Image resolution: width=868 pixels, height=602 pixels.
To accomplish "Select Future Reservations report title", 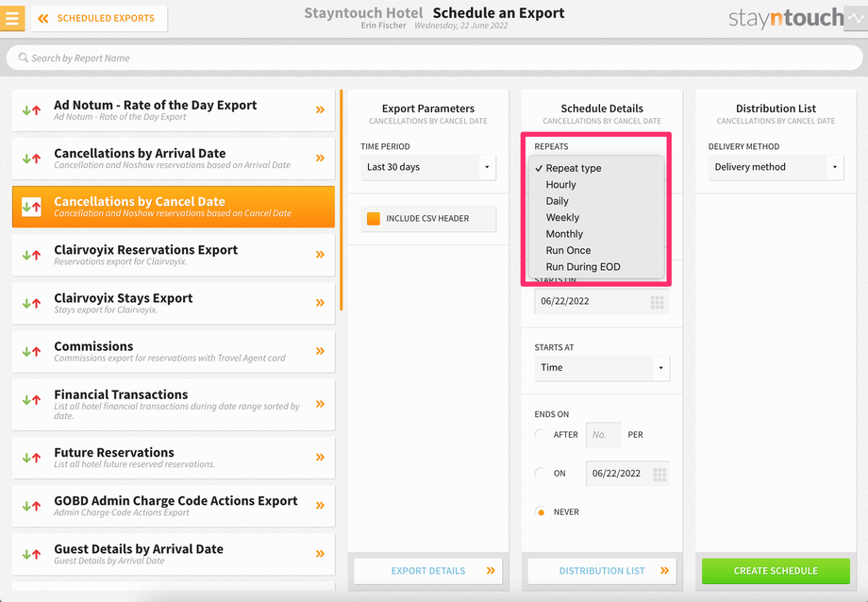I will 114,453.
